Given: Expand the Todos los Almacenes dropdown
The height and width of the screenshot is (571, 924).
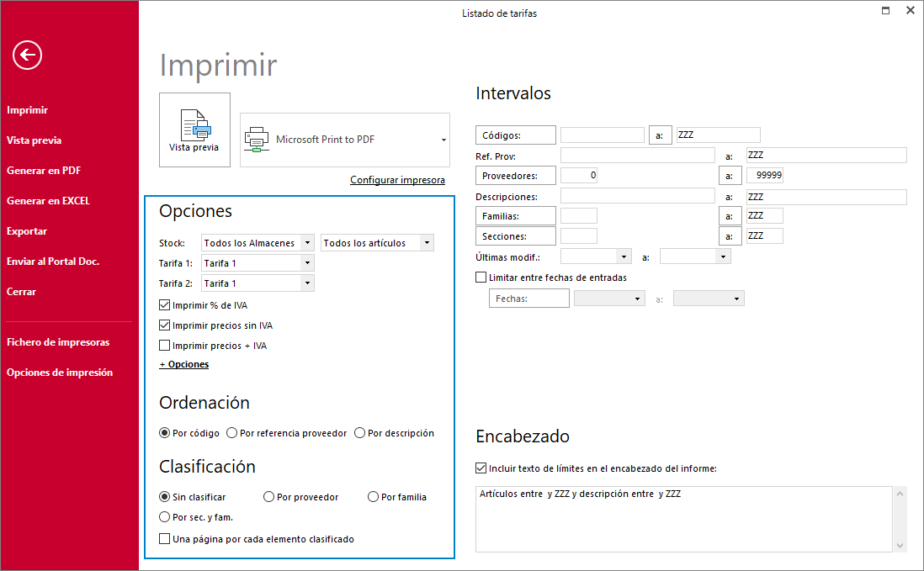Looking at the screenshot, I should (307, 242).
